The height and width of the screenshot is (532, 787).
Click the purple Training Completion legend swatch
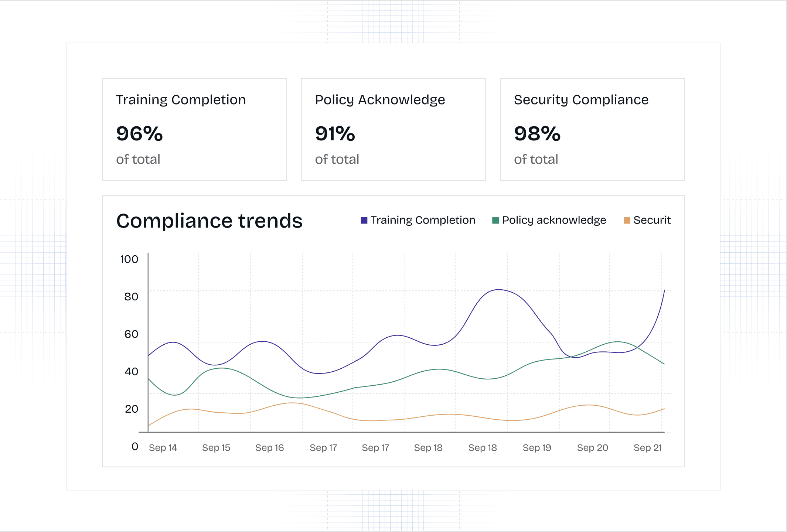click(364, 221)
